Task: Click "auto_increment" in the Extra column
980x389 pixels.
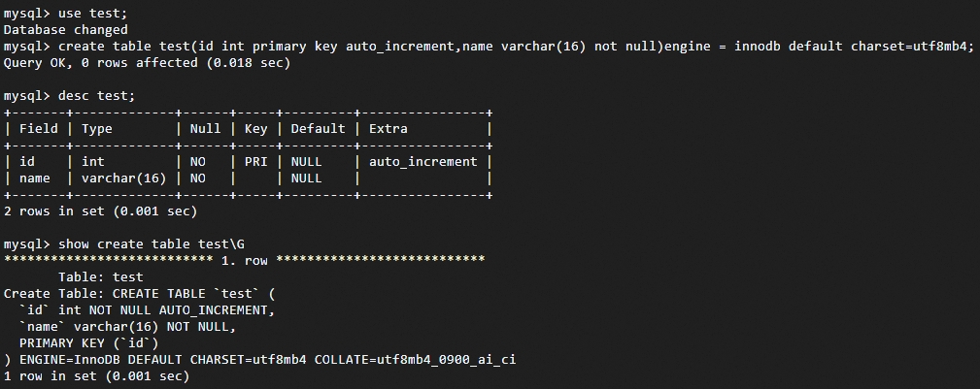Action: click(x=423, y=162)
